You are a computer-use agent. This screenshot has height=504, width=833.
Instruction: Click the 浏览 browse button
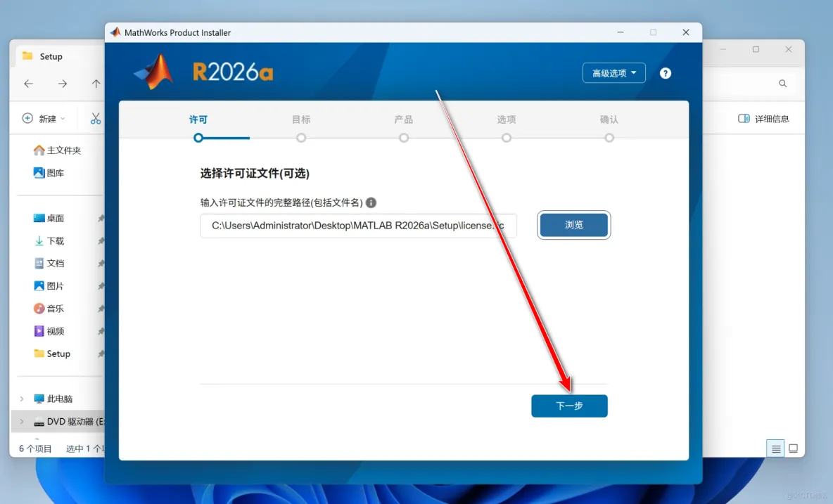tap(574, 225)
